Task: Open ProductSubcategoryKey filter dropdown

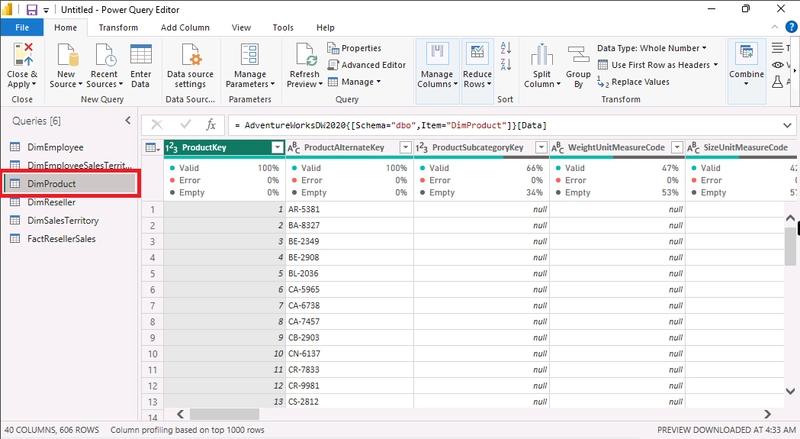Action: coord(541,148)
